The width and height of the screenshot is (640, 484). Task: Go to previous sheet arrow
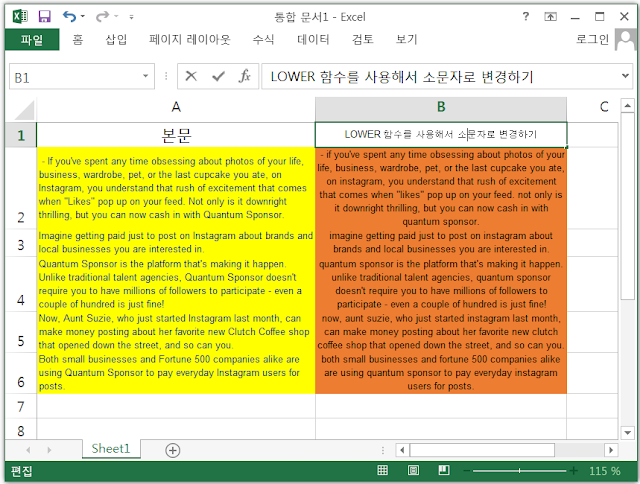coord(28,450)
